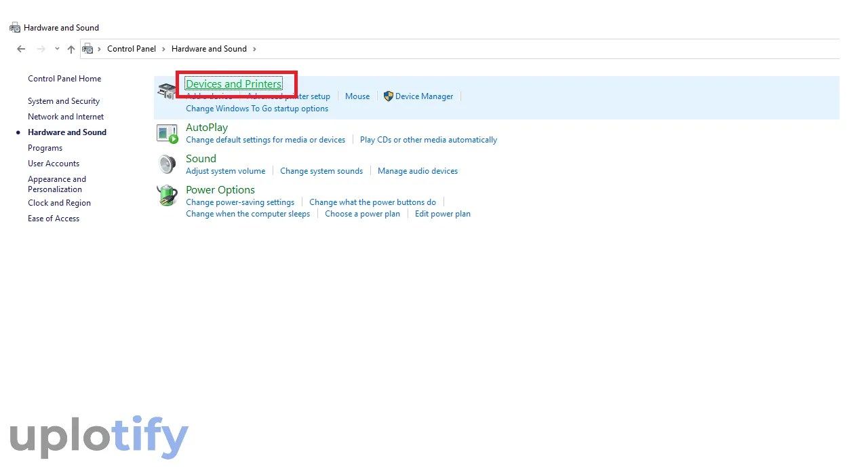Click the Forward navigation arrow

click(41, 49)
